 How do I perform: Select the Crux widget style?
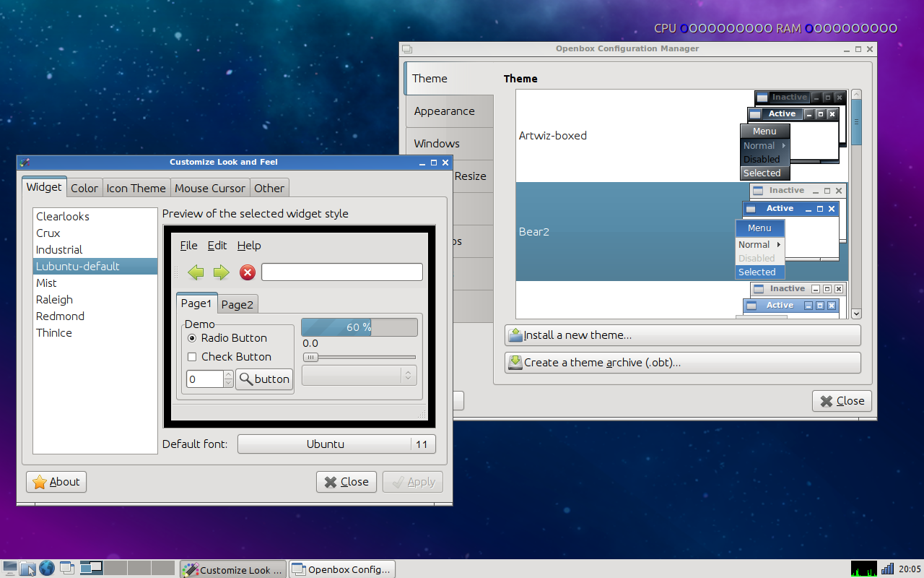click(x=95, y=233)
